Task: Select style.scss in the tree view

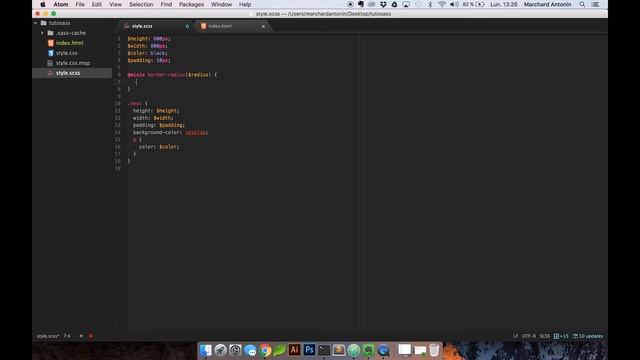Action: point(68,73)
